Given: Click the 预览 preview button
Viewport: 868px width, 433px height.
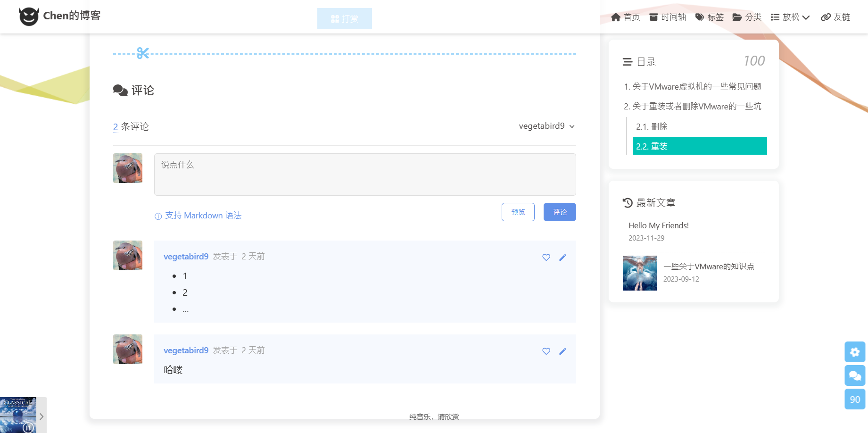Looking at the screenshot, I should pyautogui.click(x=518, y=212).
